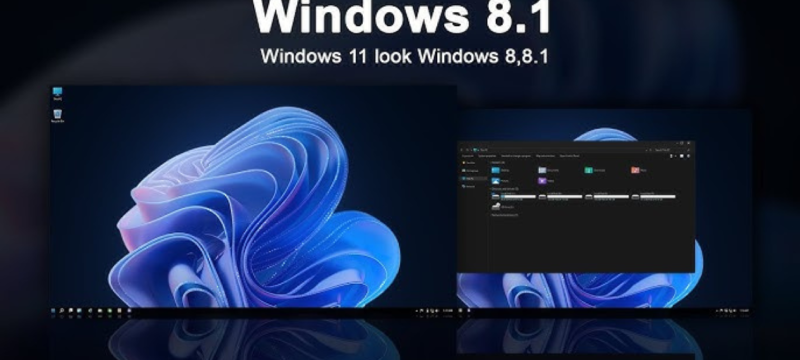This screenshot has height=360, width=800.
Task: Click the magnifier Search icon on left taskbar
Action: [62, 310]
